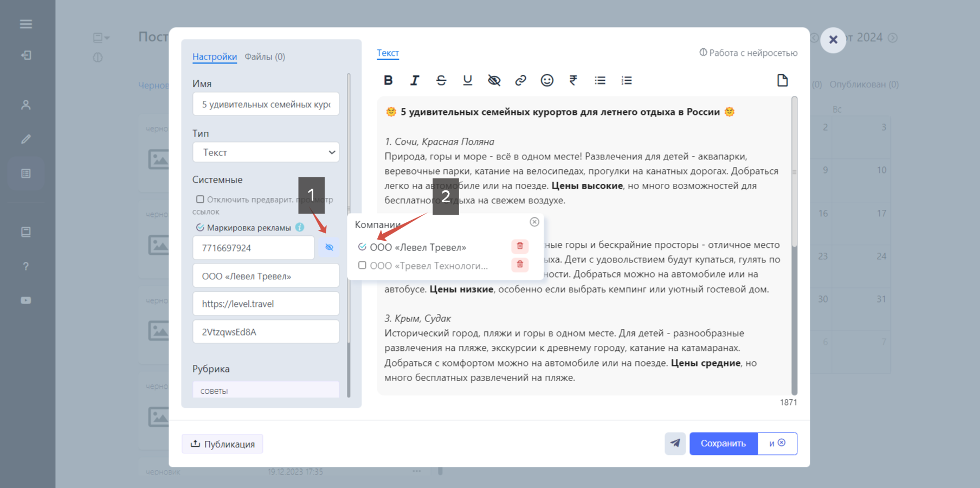
Task: Open 'Работа с нейросетью' link
Action: point(748,53)
